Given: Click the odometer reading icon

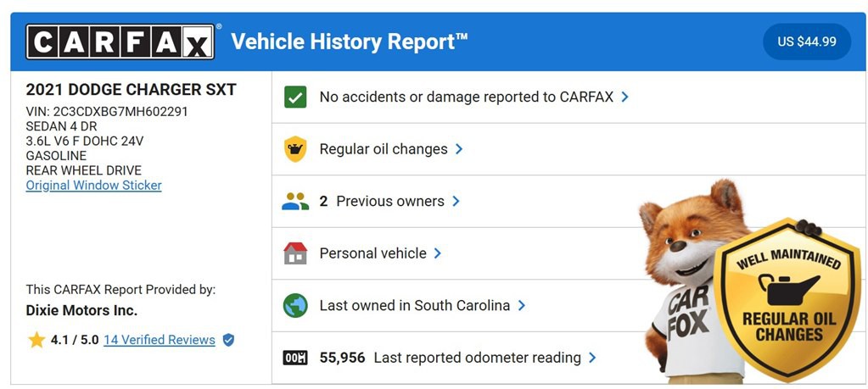Looking at the screenshot, I should click(x=295, y=358).
